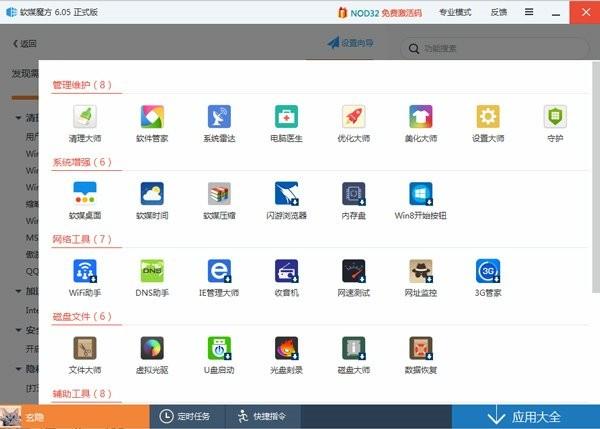Click the user avatar in bottom bar
Screen dimensions: 600x429
pyautogui.click(x=10, y=417)
